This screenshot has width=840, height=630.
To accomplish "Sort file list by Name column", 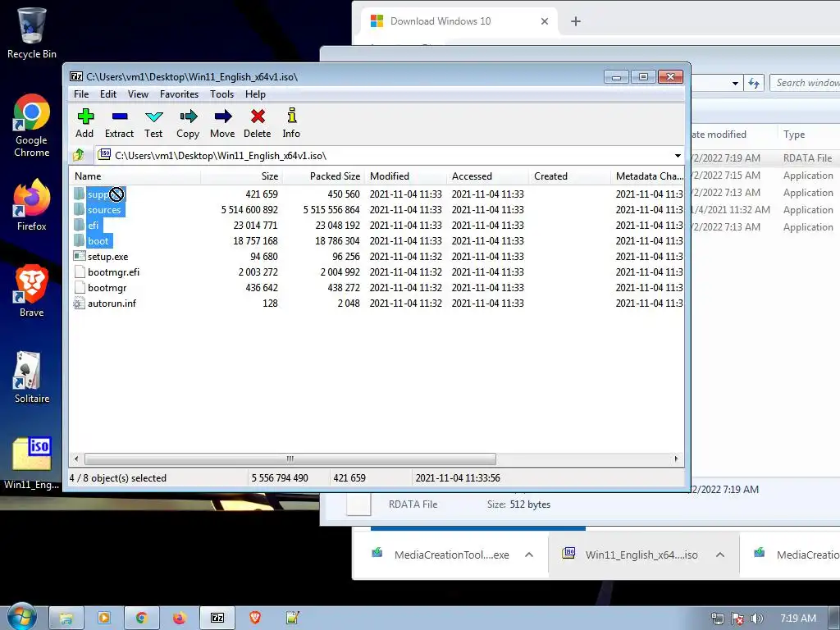I will point(135,176).
